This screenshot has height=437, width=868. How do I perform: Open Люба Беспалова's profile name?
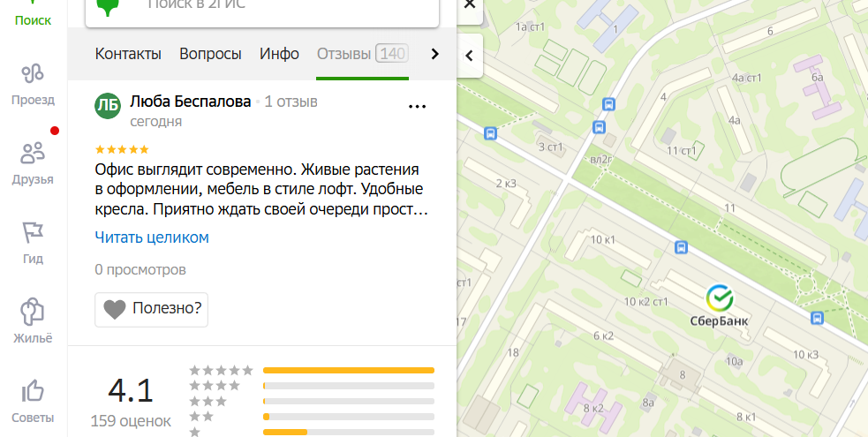[191, 102]
